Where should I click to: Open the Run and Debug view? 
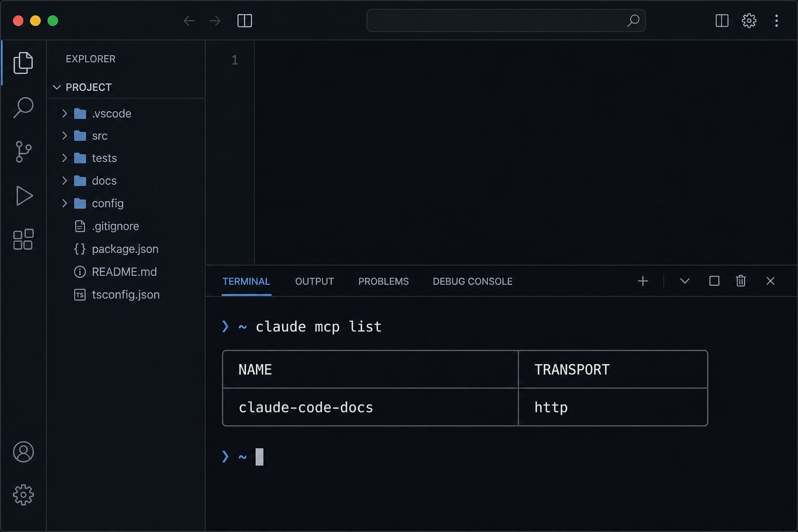[24, 196]
